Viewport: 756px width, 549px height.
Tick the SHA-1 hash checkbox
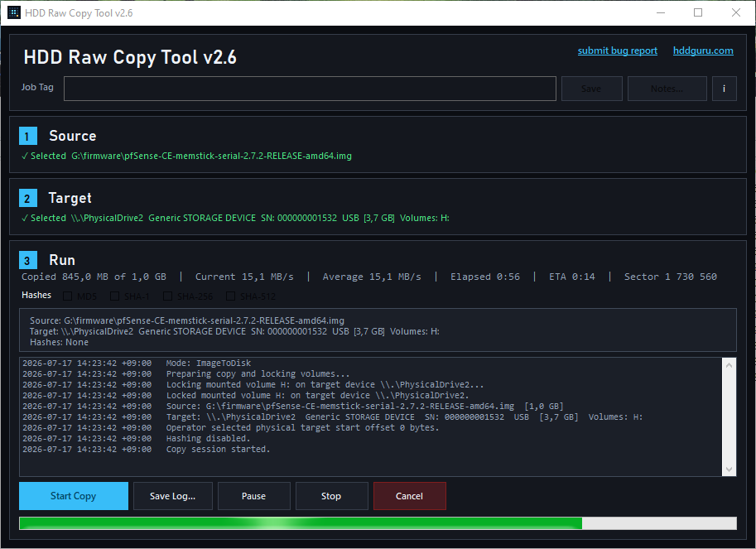[x=115, y=296]
